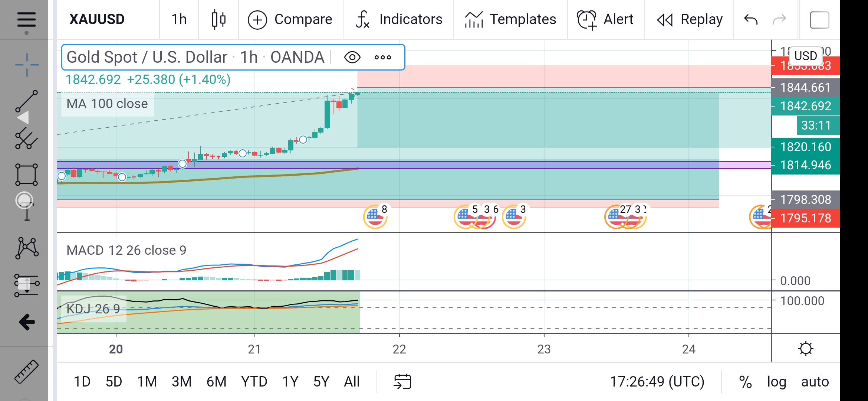Toggle Gold Spot symbol visibility eye
868x401 pixels.
[x=352, y=58]
